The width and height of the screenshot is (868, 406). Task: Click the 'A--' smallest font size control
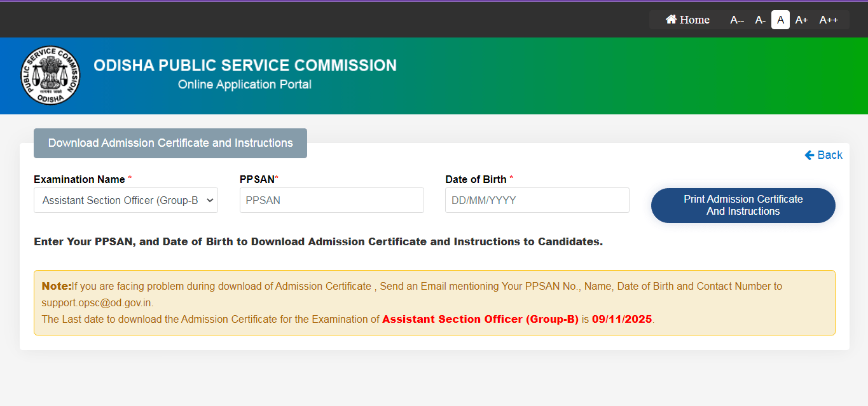pos(736,20)
